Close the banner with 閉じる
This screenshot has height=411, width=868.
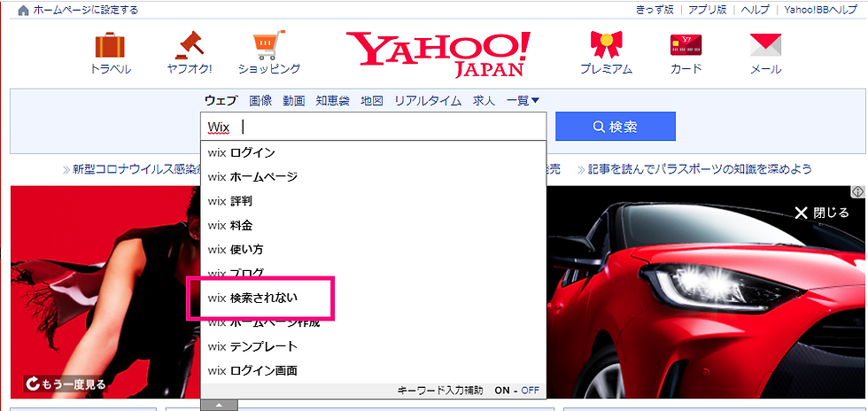pyautogui.click(x=822, y=213)
